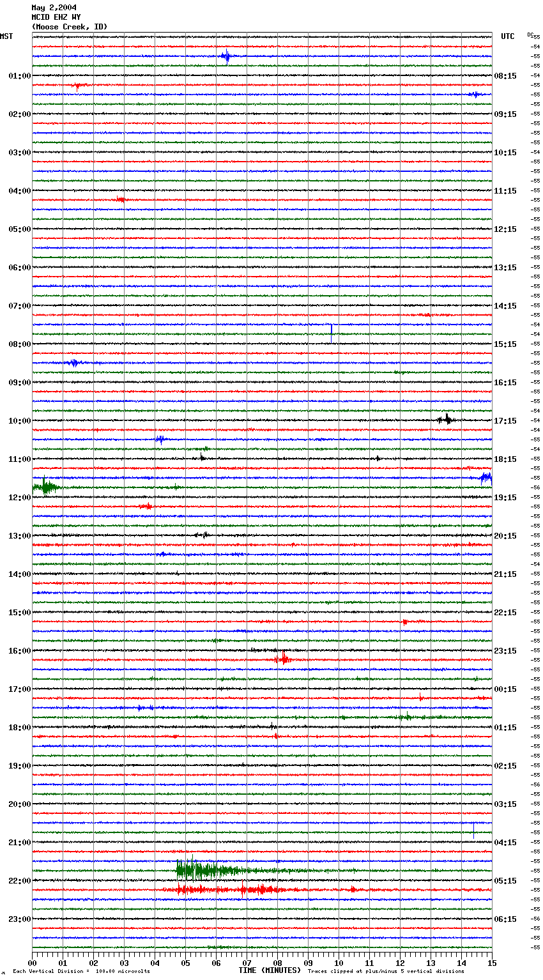Click the red seismic event burst after 22:00
The height and width of the screenshot is (980, 543).
230,889
